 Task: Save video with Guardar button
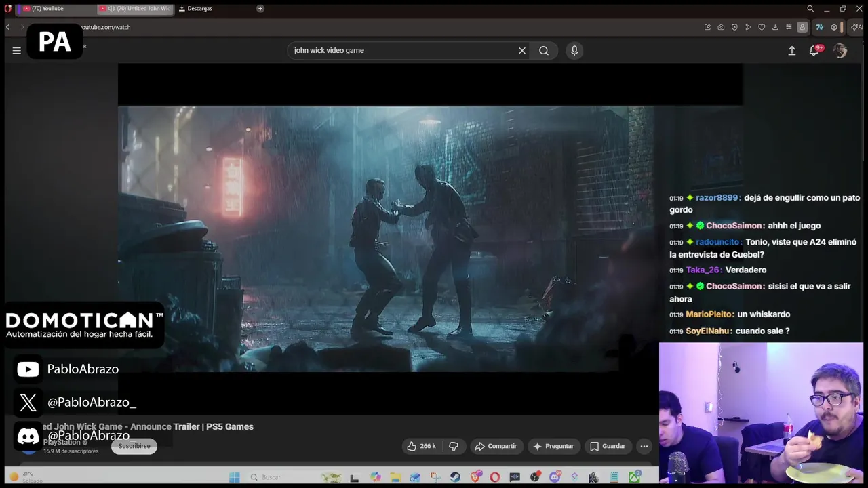pos(607,446)
